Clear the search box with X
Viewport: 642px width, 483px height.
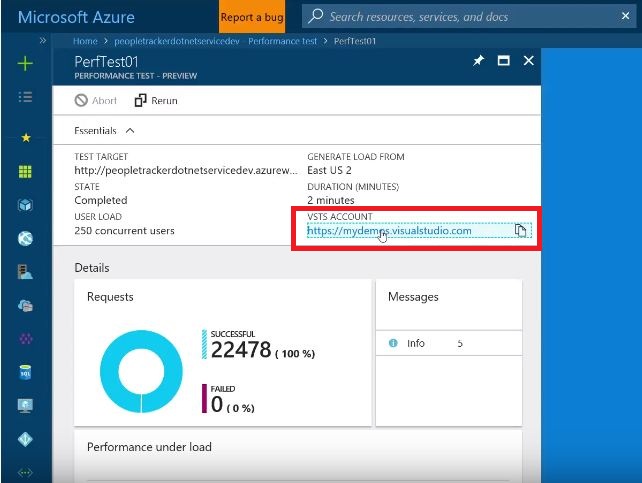pyautogui.click(x=625, y=16)
